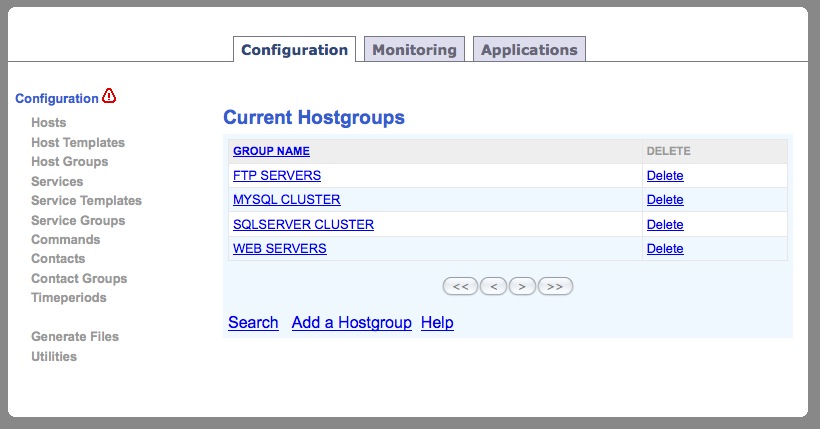The image size is (820, 429).
Task: Go to next page with > button
Action: 522,286
